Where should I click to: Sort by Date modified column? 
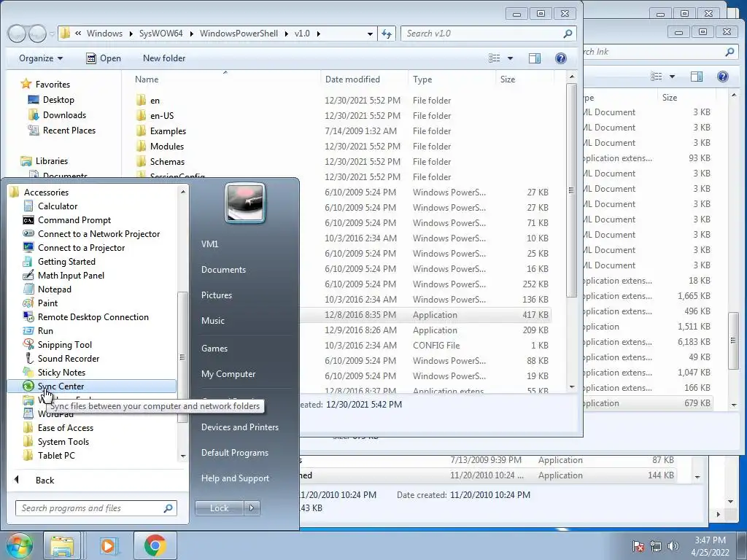click(x=352, y=79)
